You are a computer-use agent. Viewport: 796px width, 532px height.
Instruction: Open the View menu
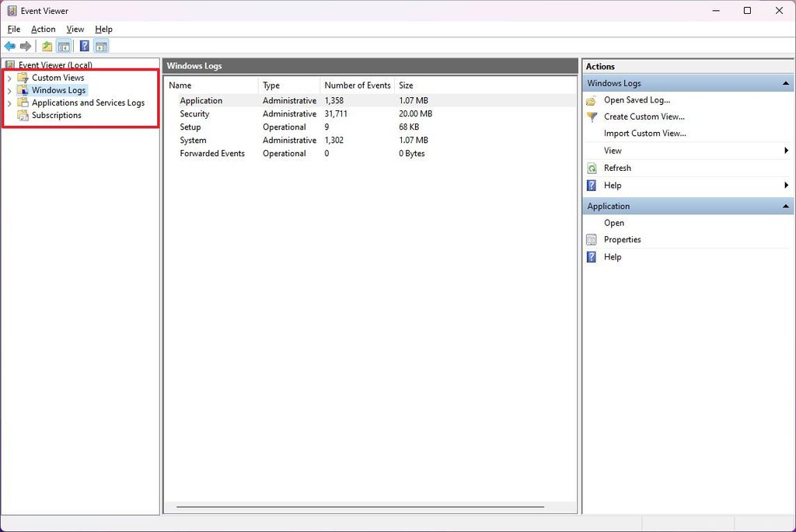click(x=75, y=29)
